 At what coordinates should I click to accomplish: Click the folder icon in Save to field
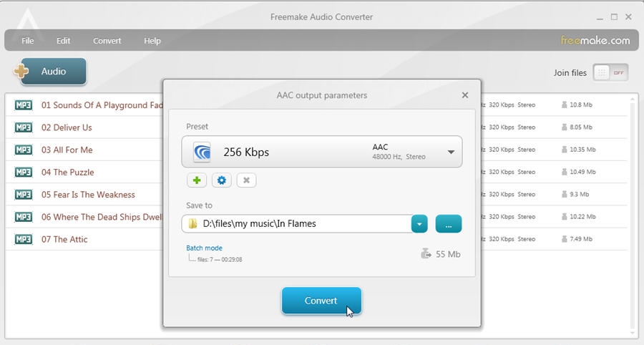tap(192, 224)
